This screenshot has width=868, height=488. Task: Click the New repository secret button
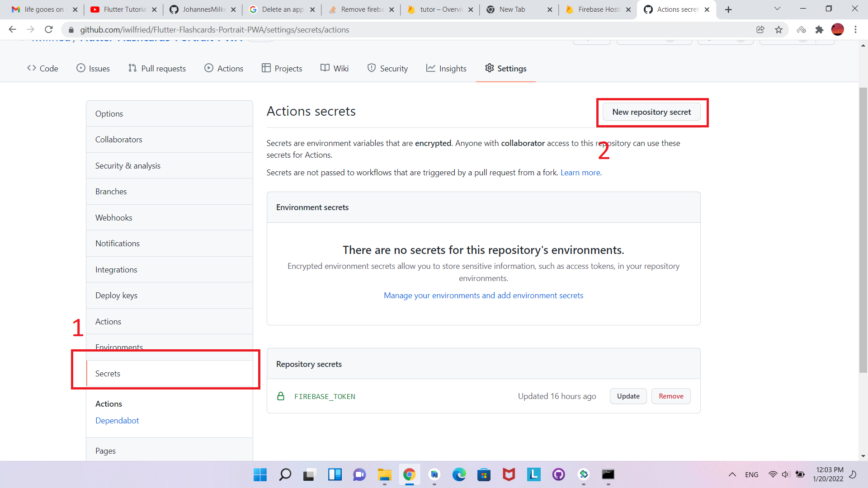(651, 112)
